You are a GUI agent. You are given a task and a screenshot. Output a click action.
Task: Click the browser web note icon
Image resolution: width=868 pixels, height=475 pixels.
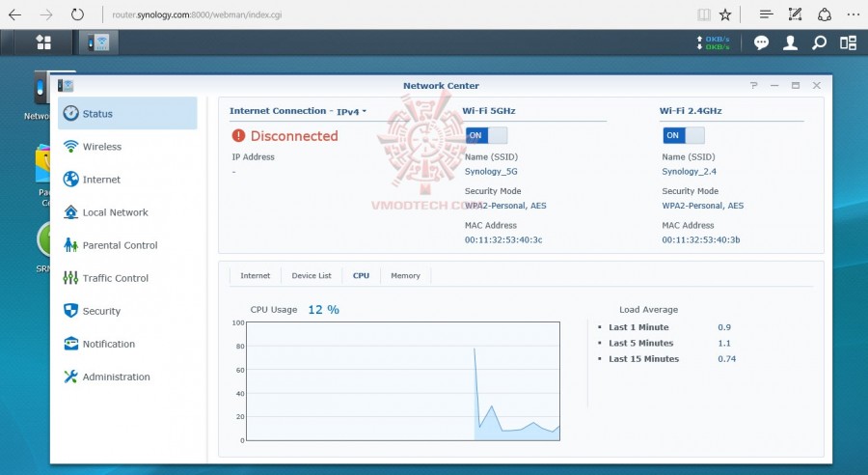(x=795, y=14)
